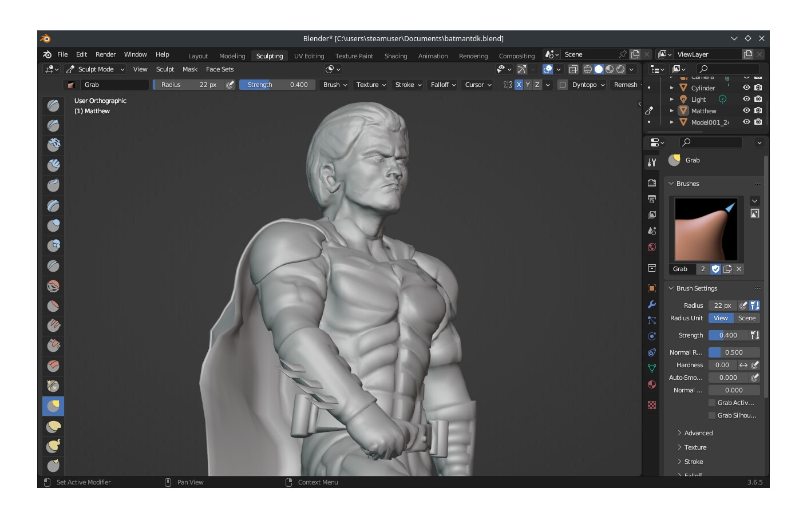Image resolution: width=807 pixels, height=532 pixels.
Task: Select the Crease brush tool
Action: 53,265
